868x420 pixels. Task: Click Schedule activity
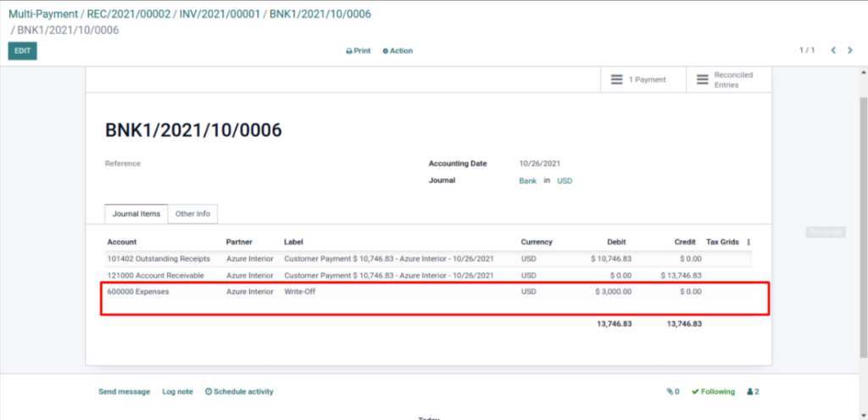click(x=239, y=392)
